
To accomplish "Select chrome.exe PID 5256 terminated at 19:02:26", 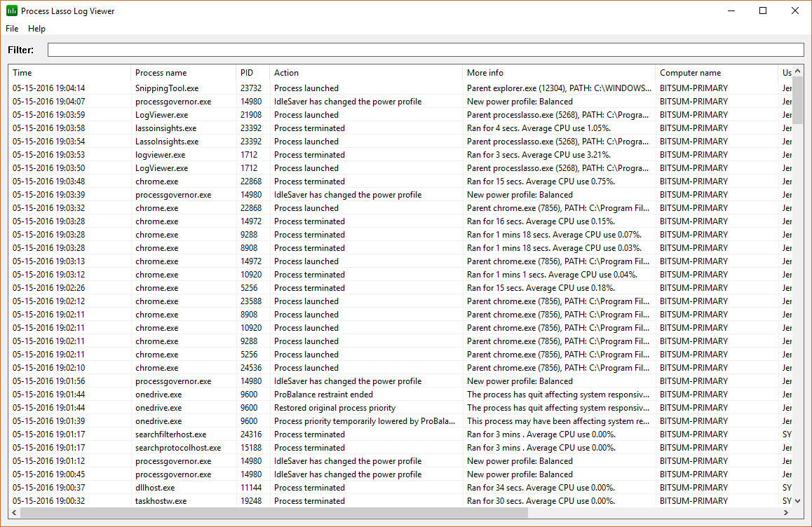I will [400, 288].
